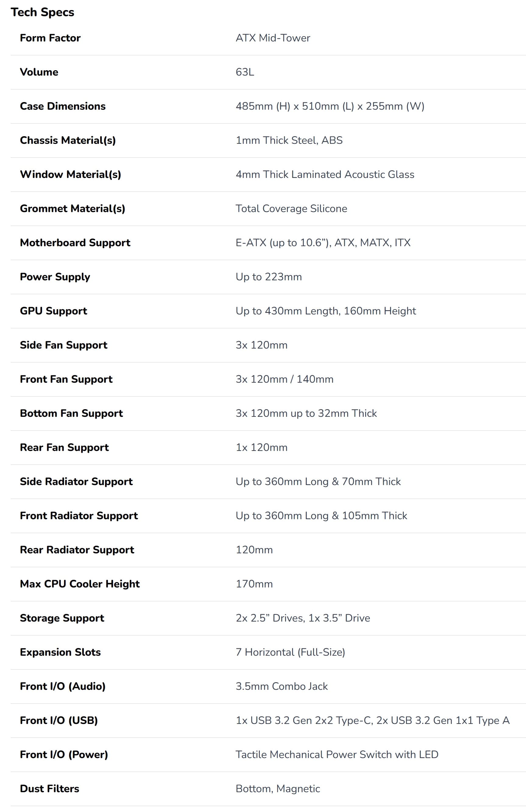
Task: Click the Expansion Slots label
Action: pos(60,652)
